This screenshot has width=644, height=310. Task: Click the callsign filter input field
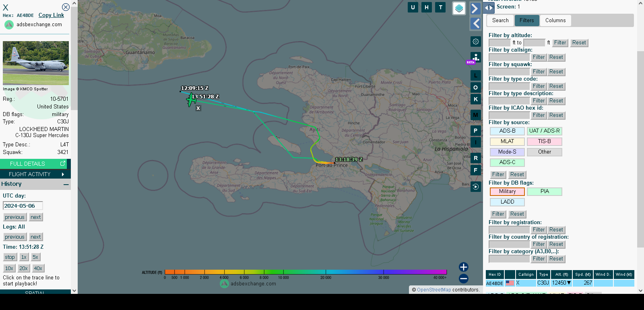(509, 57)
